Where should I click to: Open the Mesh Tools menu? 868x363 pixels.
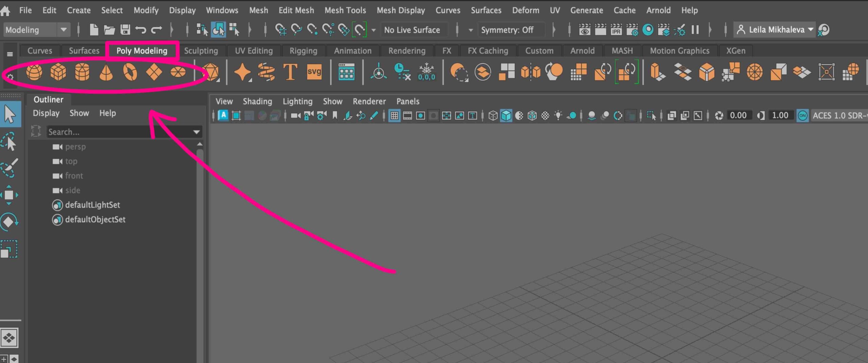pyautogui.click(x=345, y=11)
